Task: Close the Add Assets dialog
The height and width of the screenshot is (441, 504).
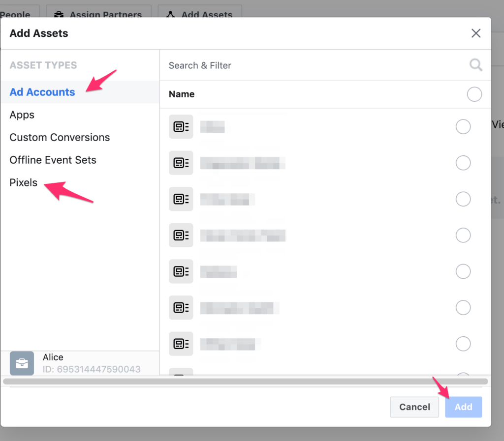Action: click(476, 33)
